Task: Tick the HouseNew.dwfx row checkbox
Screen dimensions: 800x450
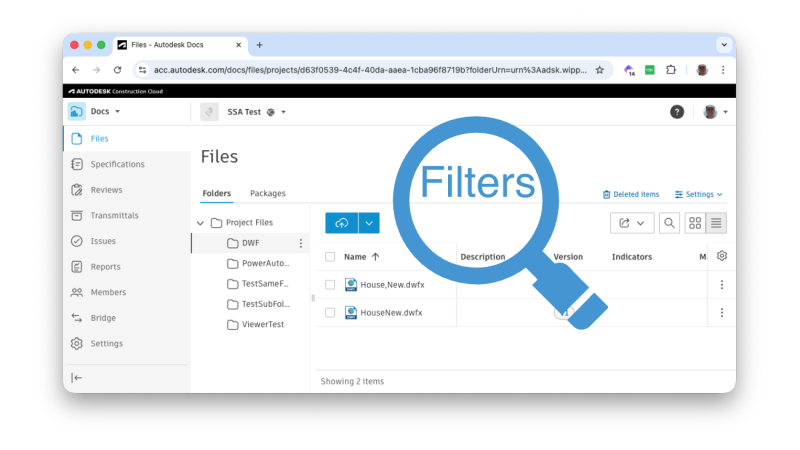Action: 330,312
